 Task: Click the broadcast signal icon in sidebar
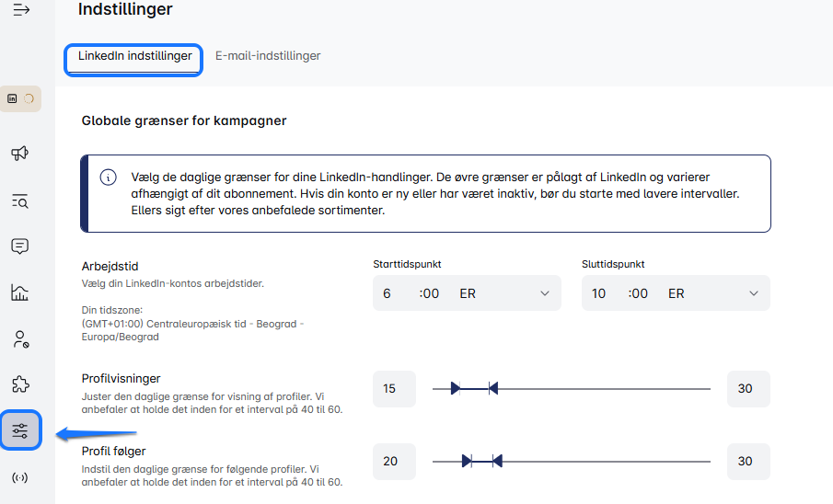click(x=20, y=477)
